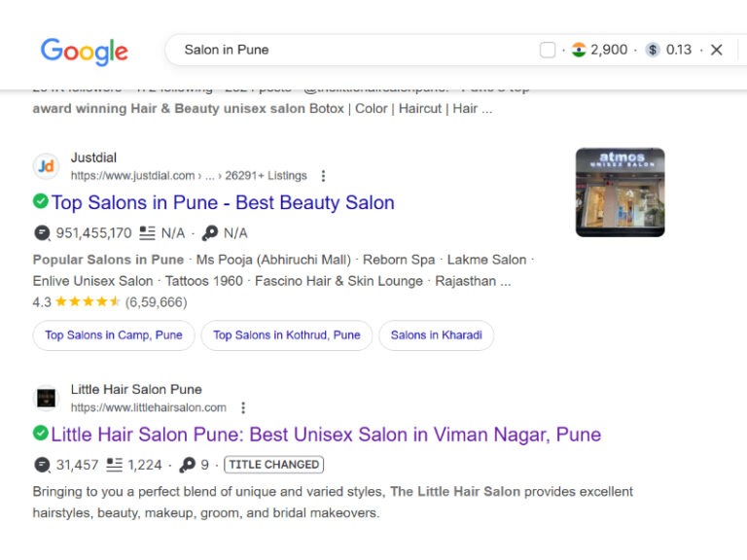Click the Little Hair Salon Pune site name
The image size is (747, 560).
136,390
